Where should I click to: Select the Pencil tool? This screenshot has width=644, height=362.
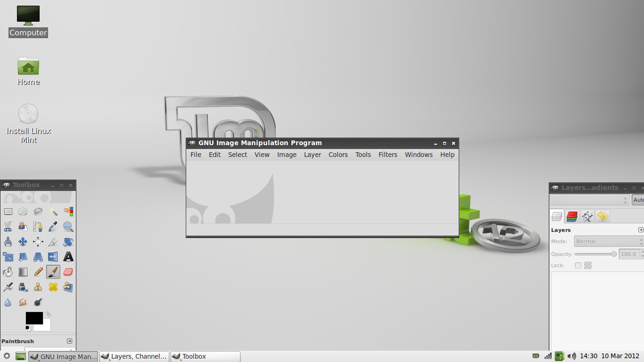click(38, 272)
